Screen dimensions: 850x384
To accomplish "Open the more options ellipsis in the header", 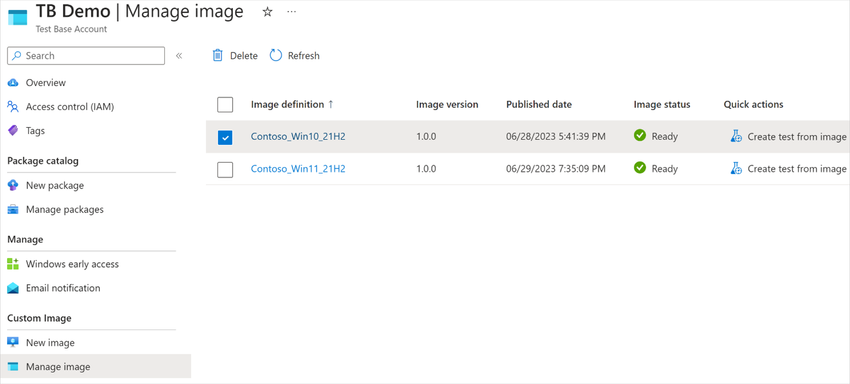I will pos(292,12).
